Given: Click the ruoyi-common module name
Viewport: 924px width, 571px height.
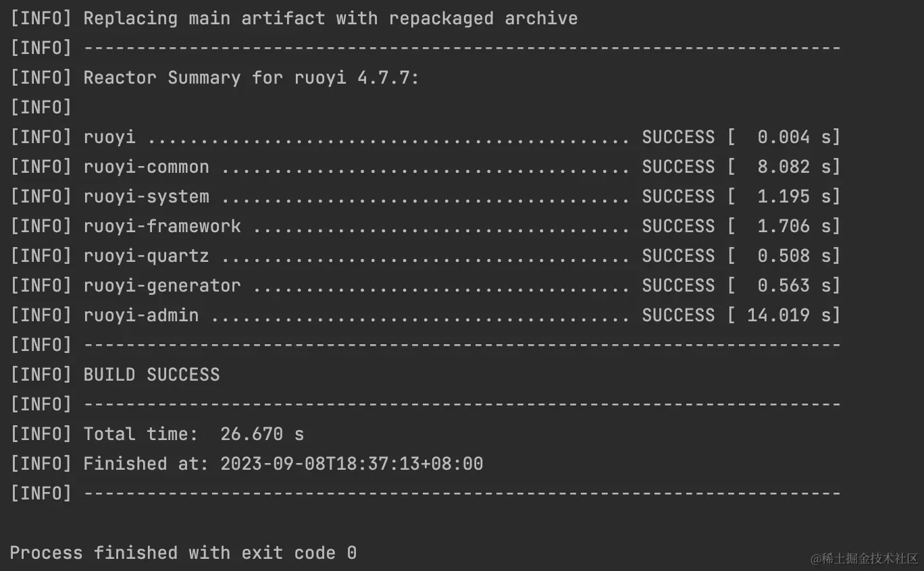Looking at the screenshot, I should pyautogui.click(x=146, y=167).
